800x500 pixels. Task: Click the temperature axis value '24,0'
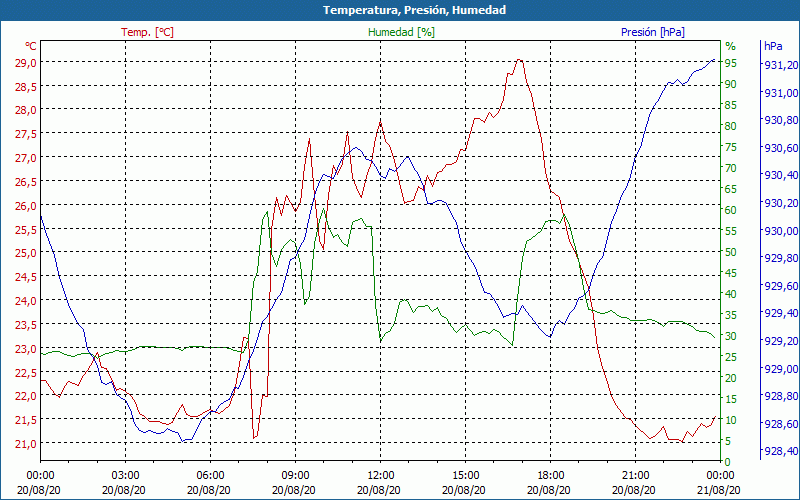25,301
